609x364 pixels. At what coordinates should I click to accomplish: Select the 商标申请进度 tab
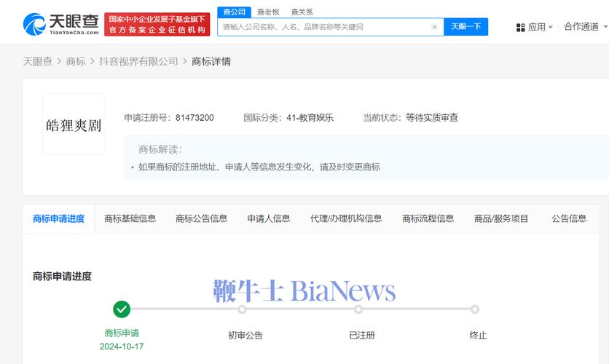click(59, 219)
